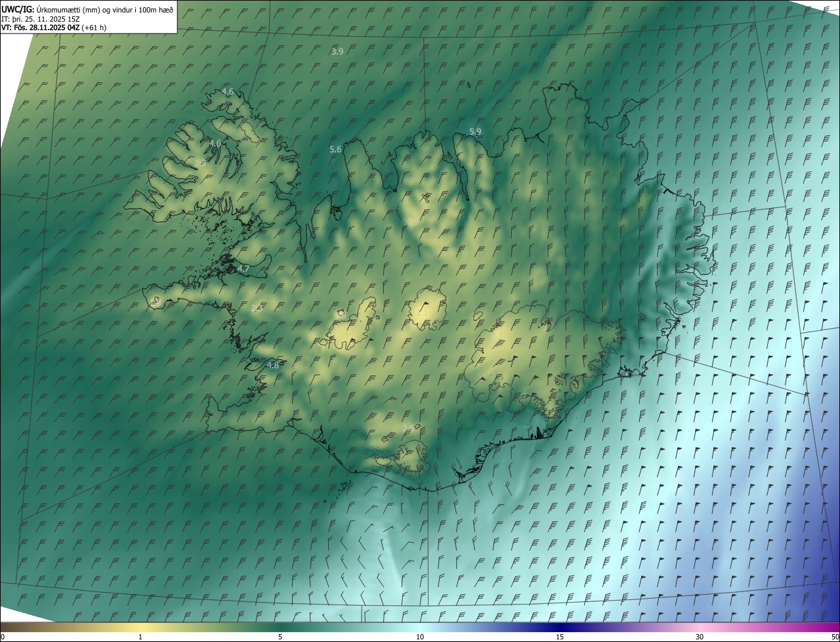Select the 10 tick label on the legend
Image resolution: width=840 pixels, height=642 pixels.
click(x=420, y=637)
